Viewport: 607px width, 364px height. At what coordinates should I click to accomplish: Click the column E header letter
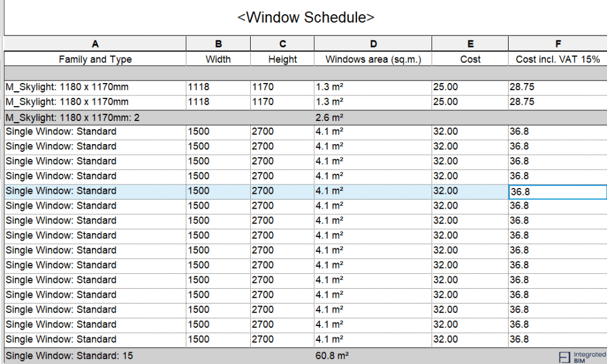pos(469,44)
